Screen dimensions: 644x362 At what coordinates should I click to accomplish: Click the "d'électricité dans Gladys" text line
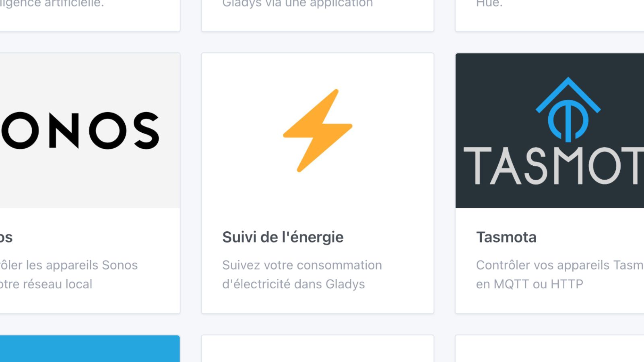click(293, 284)
